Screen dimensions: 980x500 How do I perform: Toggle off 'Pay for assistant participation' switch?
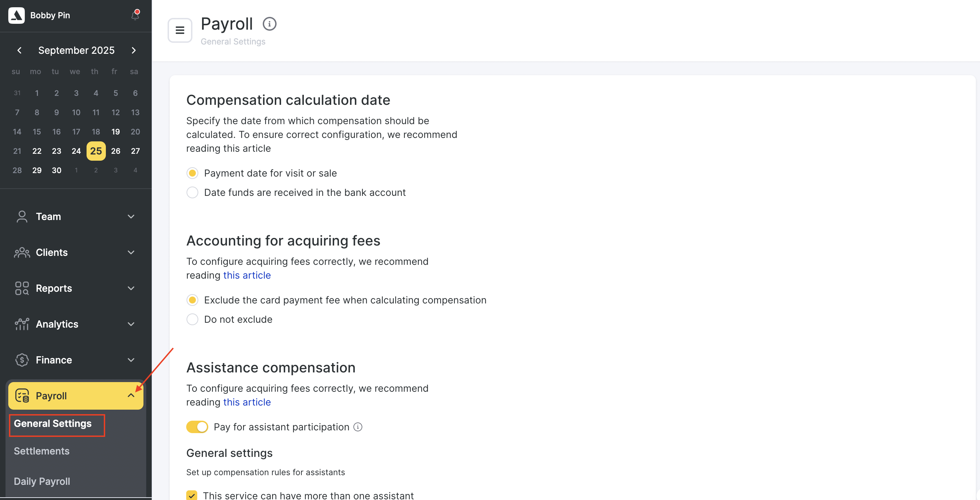point(197,427)
